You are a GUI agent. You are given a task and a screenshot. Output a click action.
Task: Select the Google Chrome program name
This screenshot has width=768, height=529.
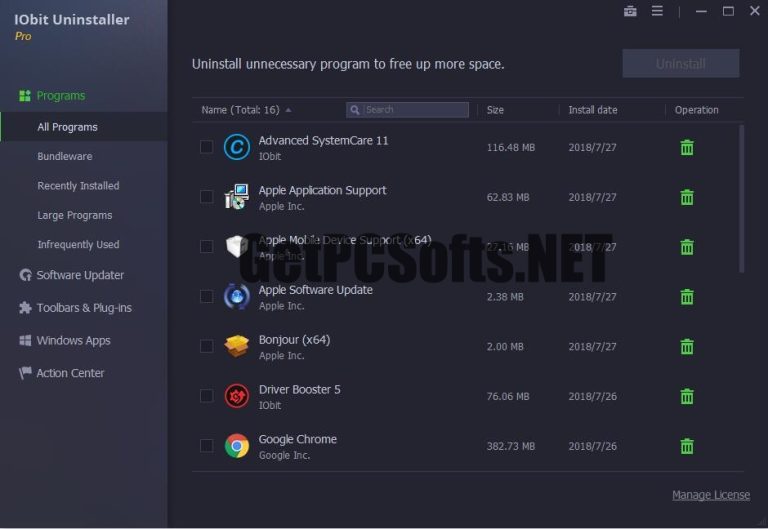(x=298, y=439)
